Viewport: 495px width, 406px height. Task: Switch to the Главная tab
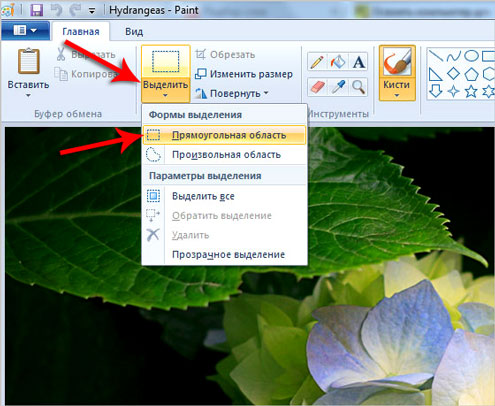coord(81,32)
